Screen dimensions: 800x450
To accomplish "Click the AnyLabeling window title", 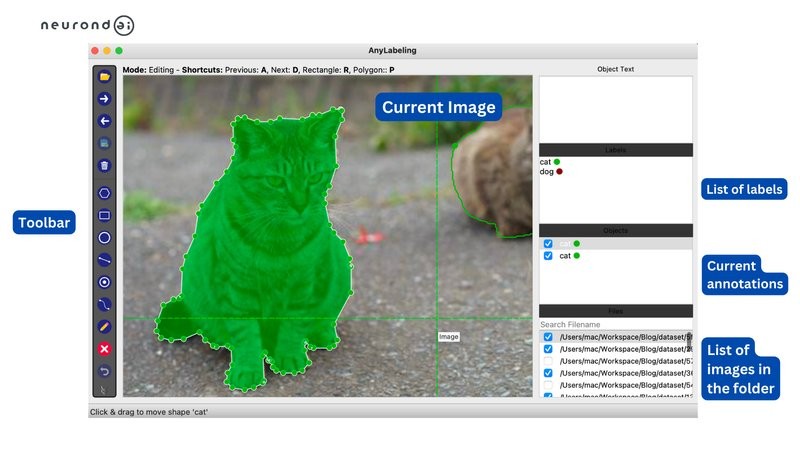I will 392,50.
